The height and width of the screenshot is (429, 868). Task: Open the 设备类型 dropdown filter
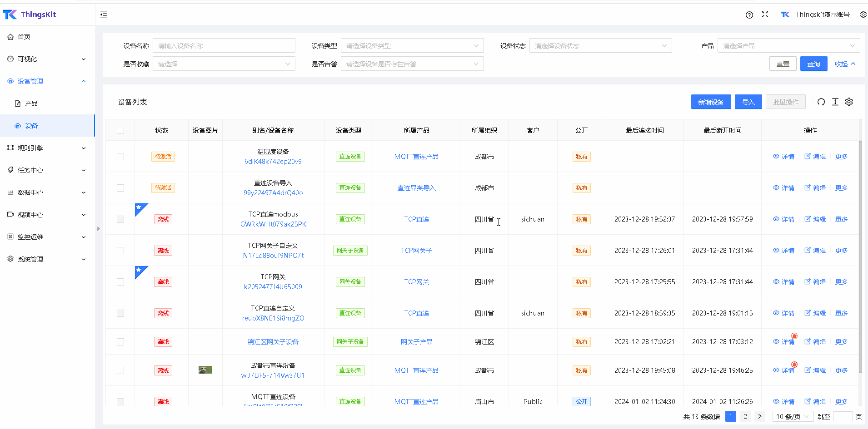pos(412,46)
